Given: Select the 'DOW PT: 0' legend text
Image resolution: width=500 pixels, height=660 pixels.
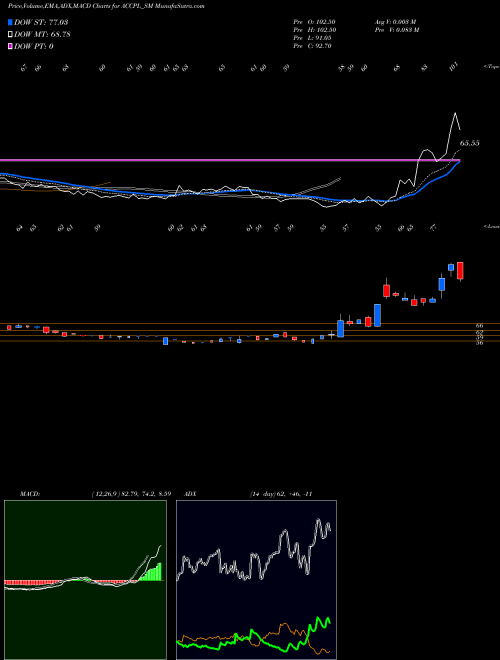Looking at the screenshot, I should click(34, 46).
